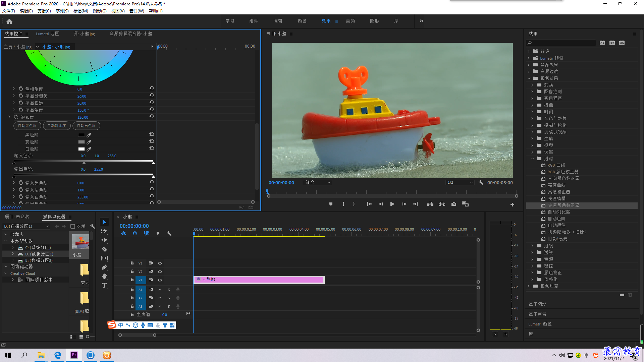Expand the 预设 effects folder
644x362 pixels.
pyautogui.click(x=529, y=51)
